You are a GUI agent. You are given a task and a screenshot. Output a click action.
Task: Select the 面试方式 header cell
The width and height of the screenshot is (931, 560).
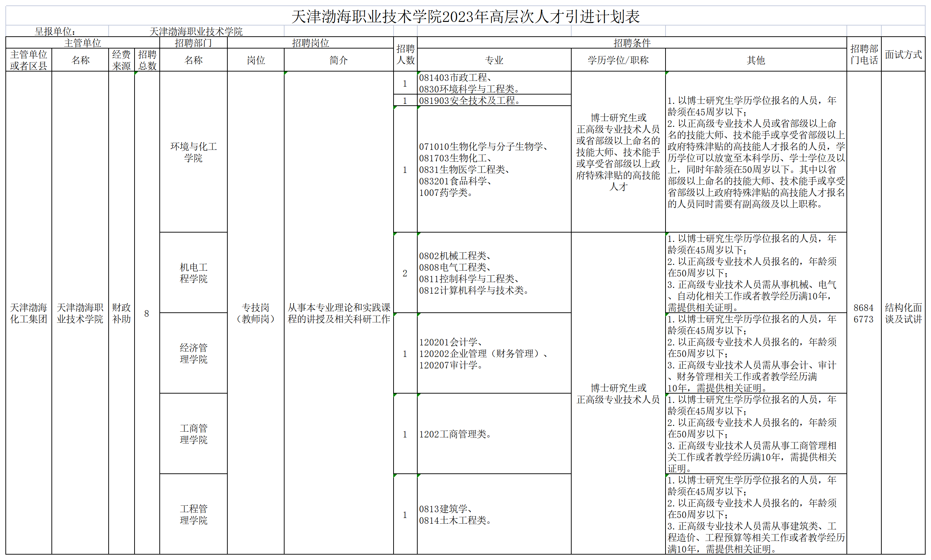[x=903, y=54]
